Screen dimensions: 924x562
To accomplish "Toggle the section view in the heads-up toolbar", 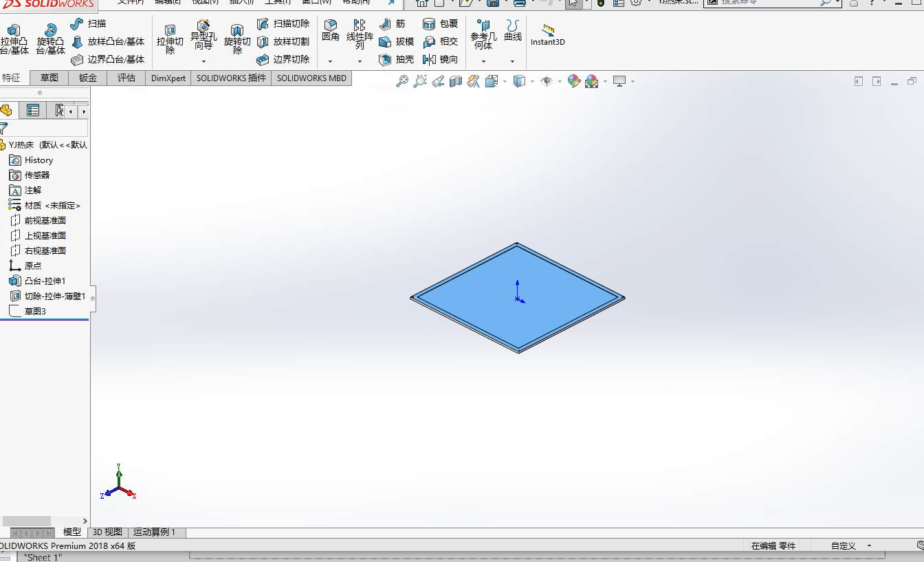I will [x=455, y=80].
